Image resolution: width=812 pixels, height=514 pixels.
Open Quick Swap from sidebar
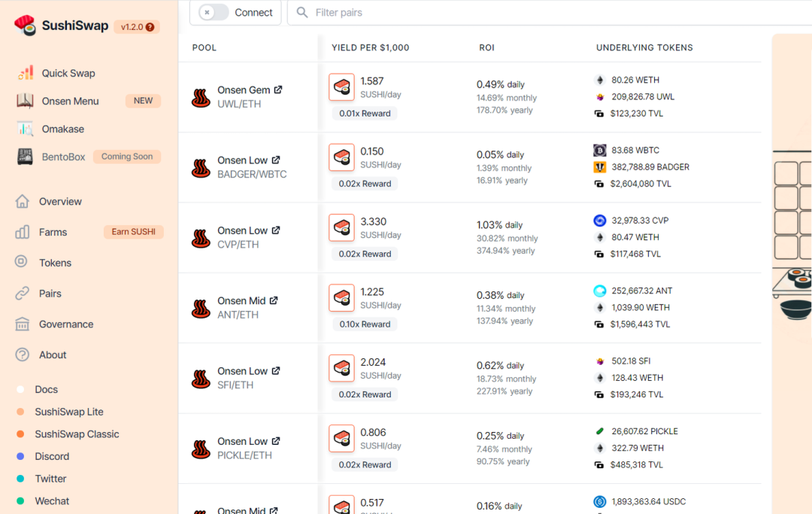tap(68, 73)
